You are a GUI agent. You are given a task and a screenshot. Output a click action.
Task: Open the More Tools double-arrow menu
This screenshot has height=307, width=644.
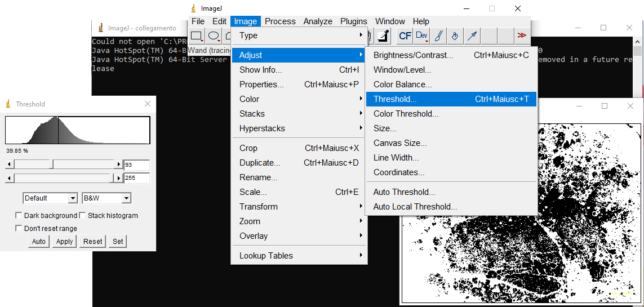pyautogui.click(x=522, y=36)
